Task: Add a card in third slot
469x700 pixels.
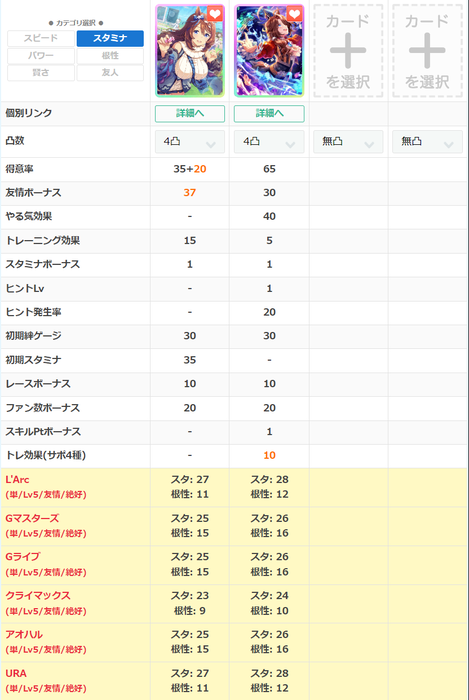Action: tap(348, 51)
